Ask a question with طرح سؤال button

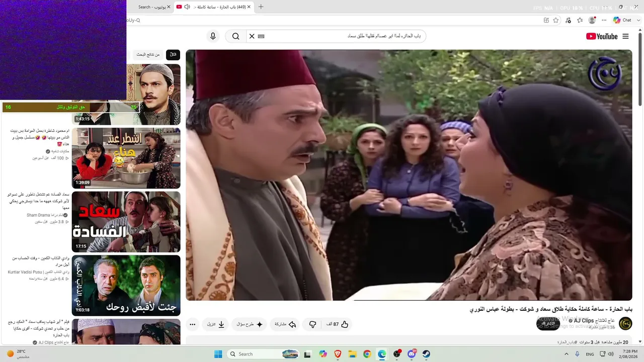pos(250,324)
